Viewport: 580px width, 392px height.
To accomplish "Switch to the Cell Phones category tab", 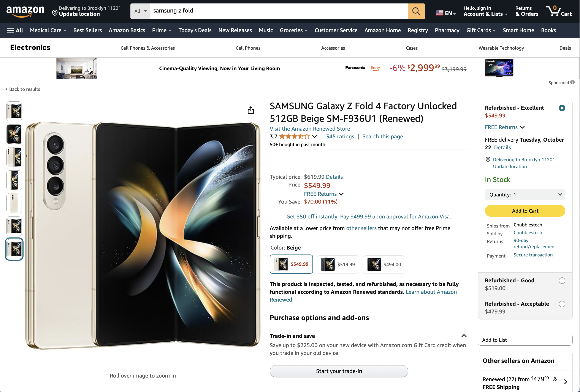I will (x=248, y=48).
